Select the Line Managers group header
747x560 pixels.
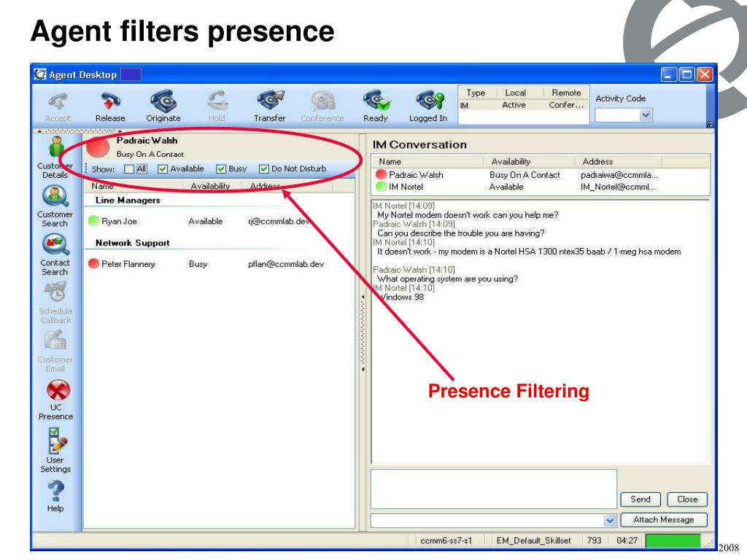tap(128, 200)
